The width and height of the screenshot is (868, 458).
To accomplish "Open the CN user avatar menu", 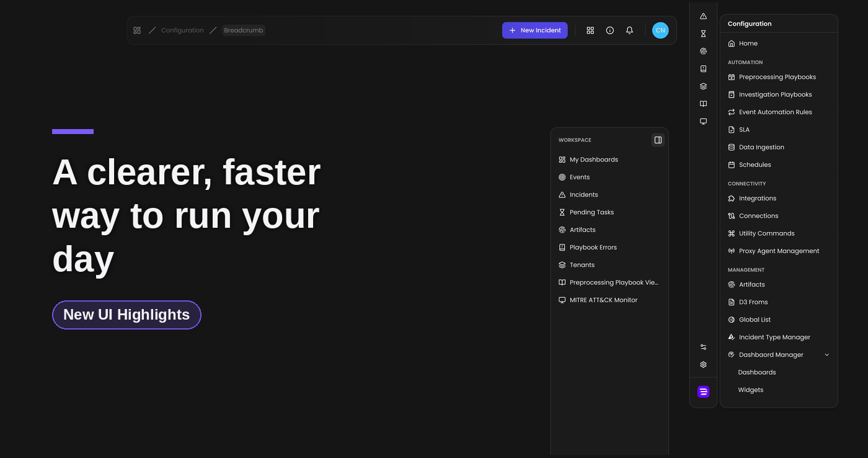I will (660, 30).
